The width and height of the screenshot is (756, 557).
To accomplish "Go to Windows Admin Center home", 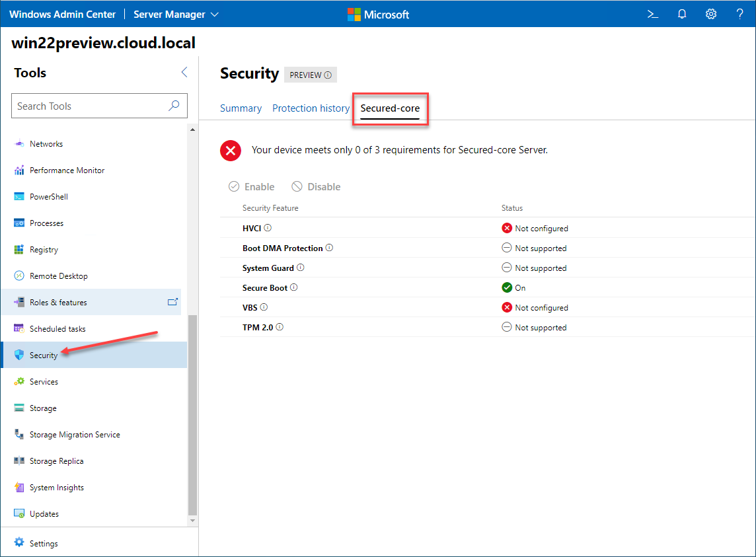I will (x=63, y=15).
